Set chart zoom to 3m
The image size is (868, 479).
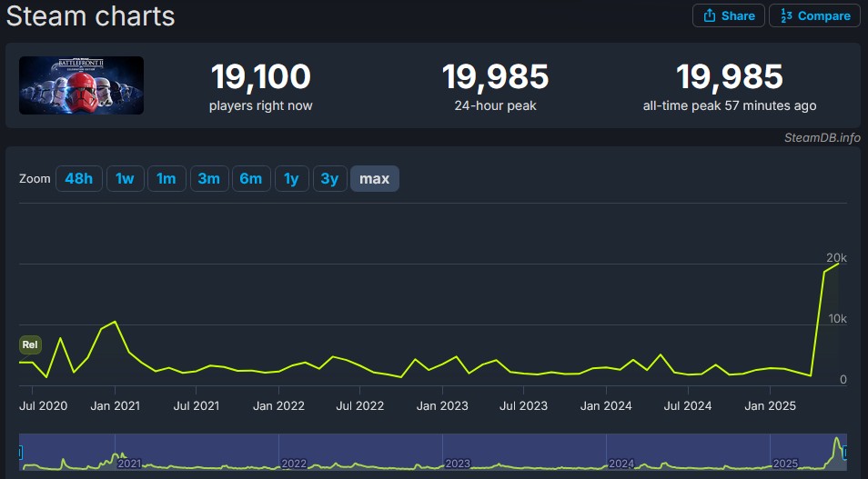point(209,179)
